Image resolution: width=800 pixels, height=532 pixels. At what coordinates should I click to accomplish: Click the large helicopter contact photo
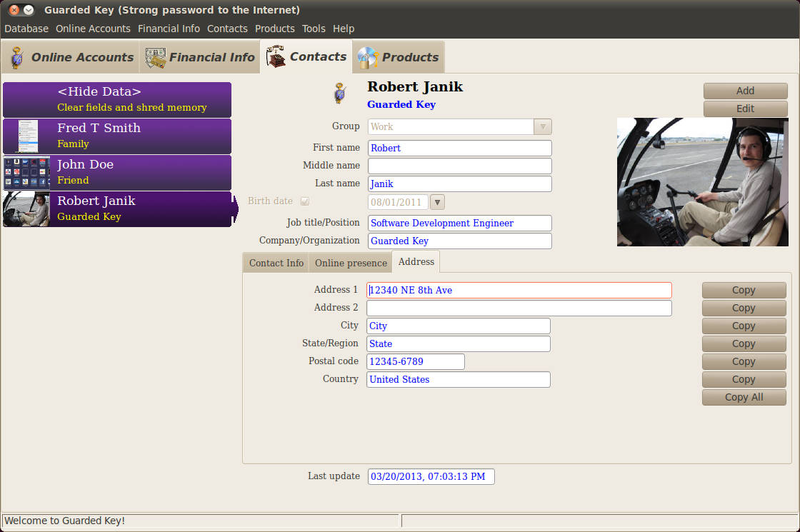click(703, 182)
